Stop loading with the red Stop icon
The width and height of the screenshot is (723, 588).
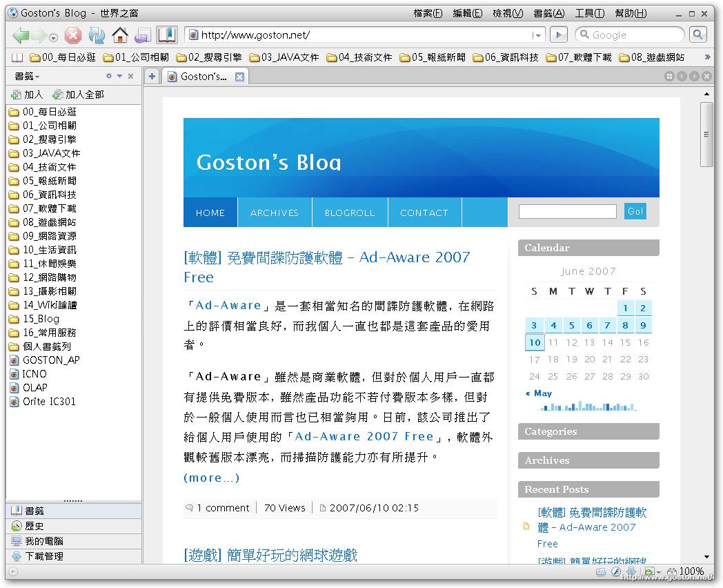click(x=73, y=35)
